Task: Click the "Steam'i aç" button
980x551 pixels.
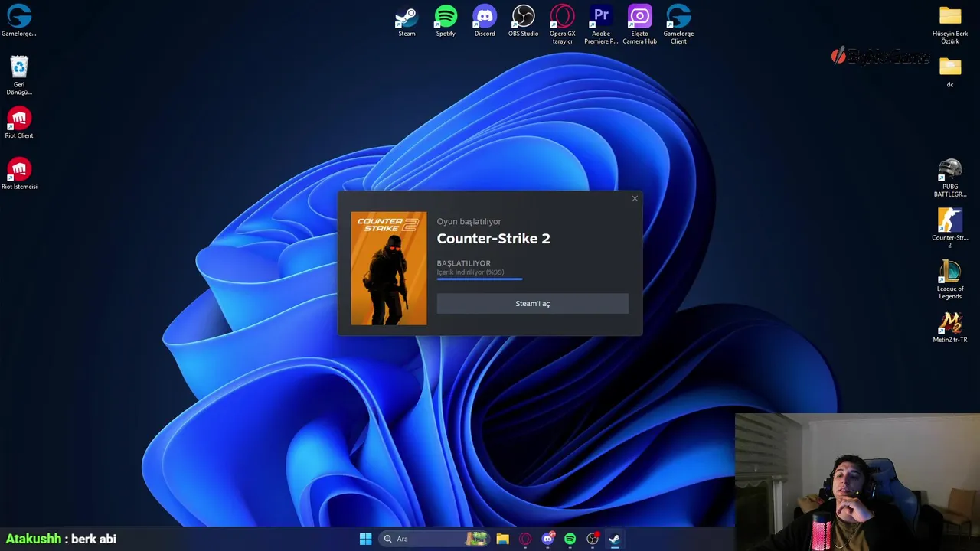Action: click(533, 304)
